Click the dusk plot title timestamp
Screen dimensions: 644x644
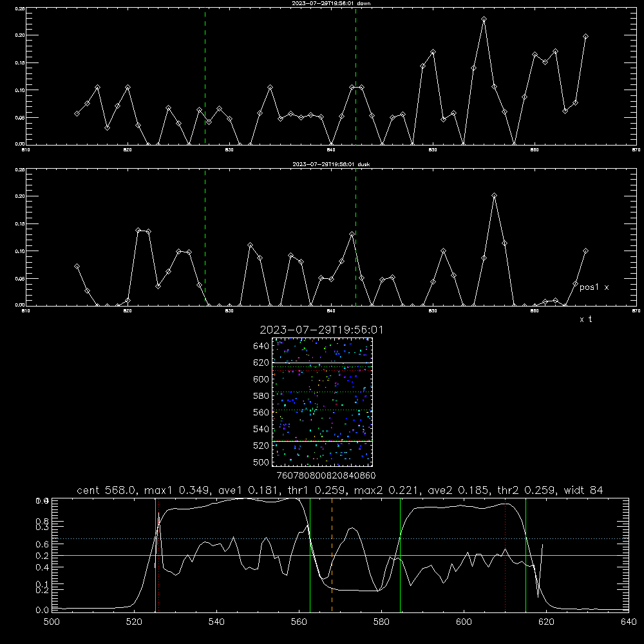(x=323, y=164)
